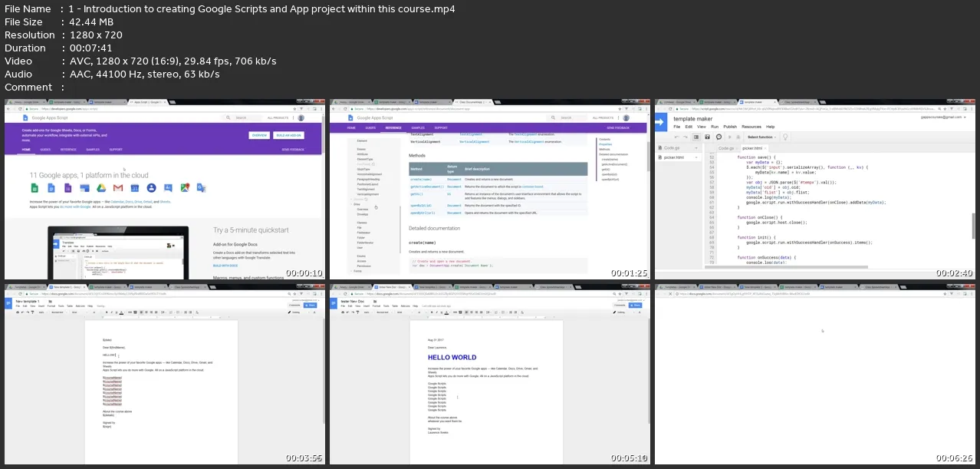Click the Google Maps pin icon in the apps row

[185, 188]
